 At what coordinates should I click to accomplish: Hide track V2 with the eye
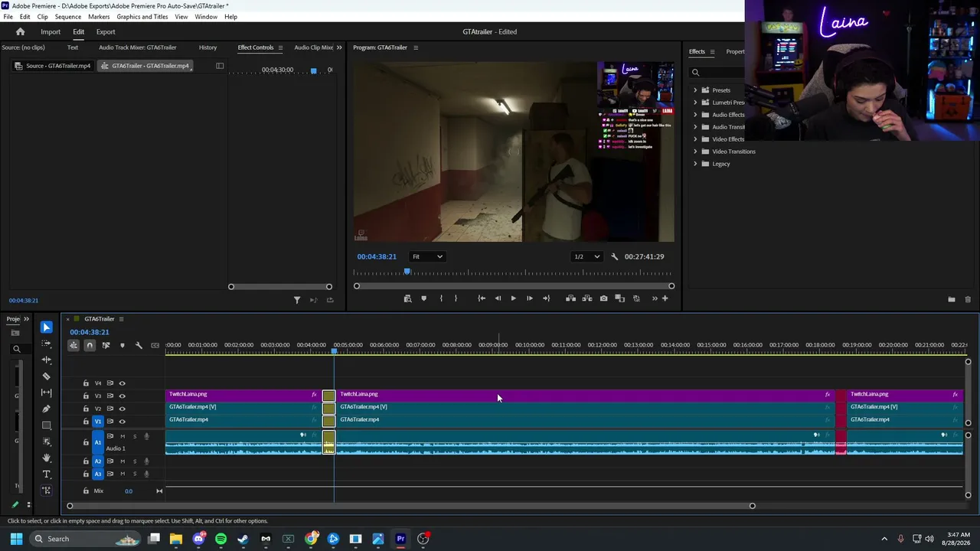[x=122, y=409]
